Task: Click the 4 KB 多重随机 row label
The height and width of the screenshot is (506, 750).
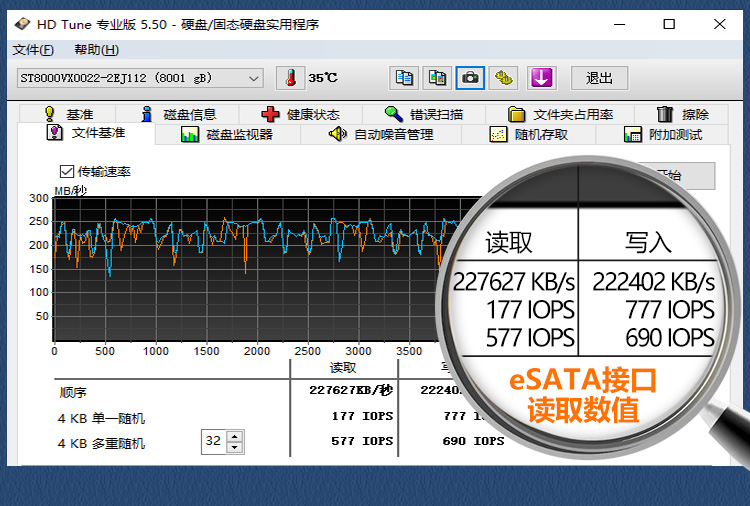Action: 101,443
